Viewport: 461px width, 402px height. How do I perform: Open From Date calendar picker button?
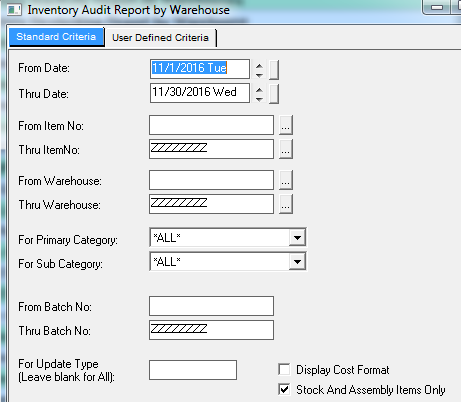pos(274,70)
